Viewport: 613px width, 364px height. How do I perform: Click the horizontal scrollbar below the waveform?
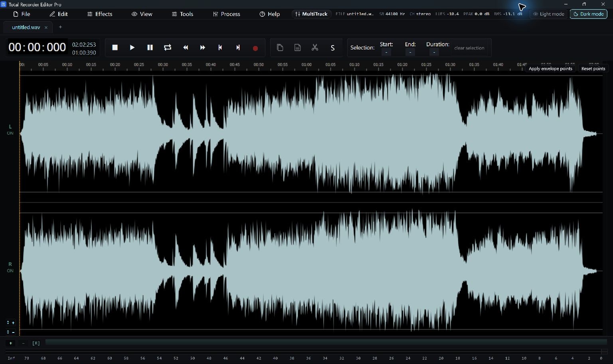[x=326, y=342]
